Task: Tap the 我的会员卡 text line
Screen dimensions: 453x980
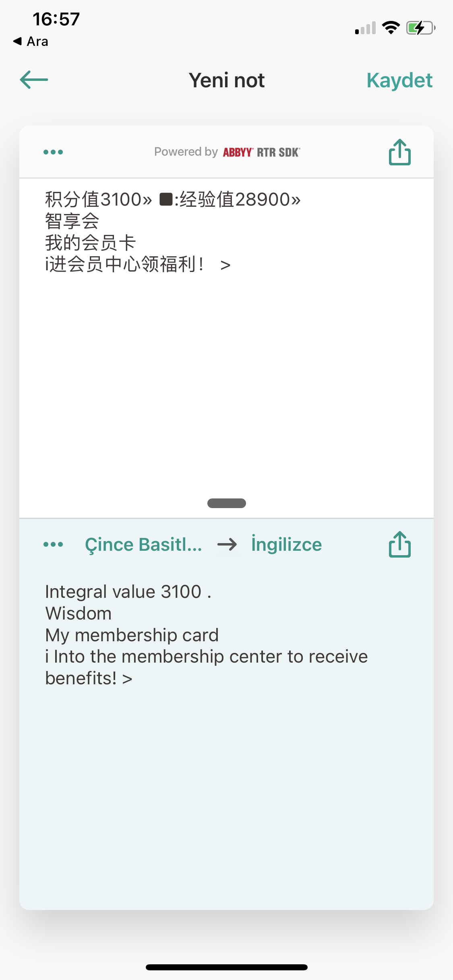Action: coord(91,243)
